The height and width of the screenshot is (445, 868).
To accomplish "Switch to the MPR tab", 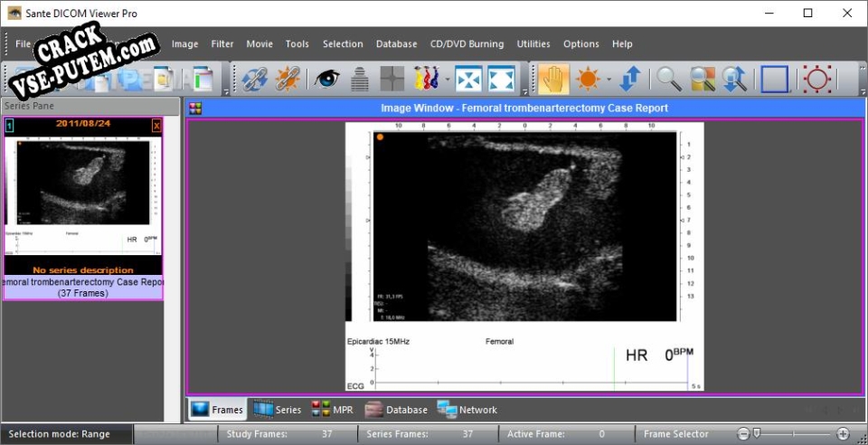I will [332, 410].
